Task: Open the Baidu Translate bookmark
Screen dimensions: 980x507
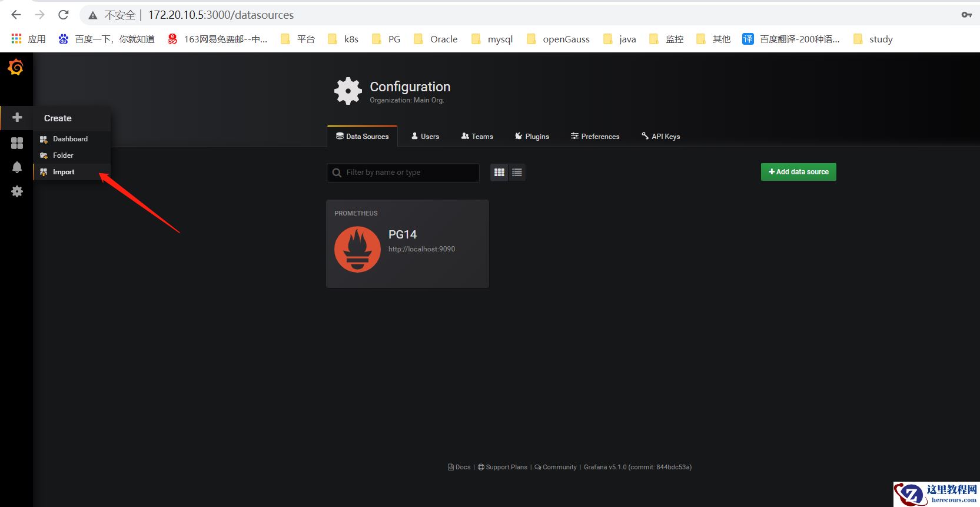Action: point(791,39)
